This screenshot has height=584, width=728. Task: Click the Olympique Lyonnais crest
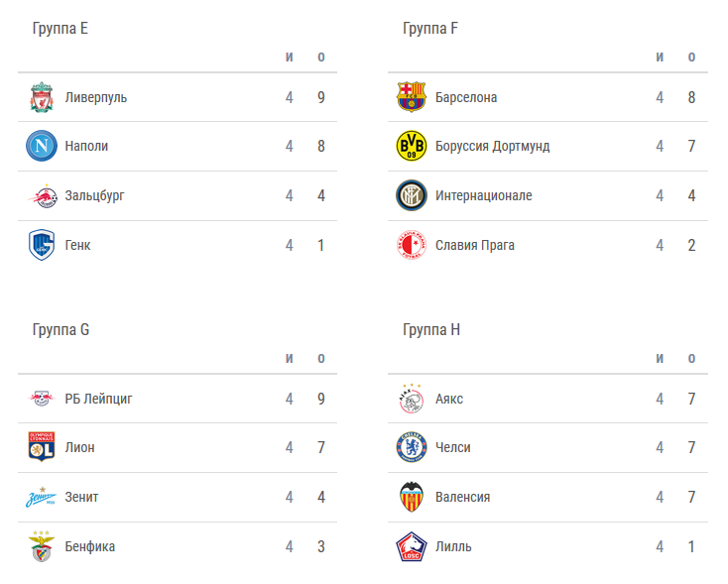41,447
